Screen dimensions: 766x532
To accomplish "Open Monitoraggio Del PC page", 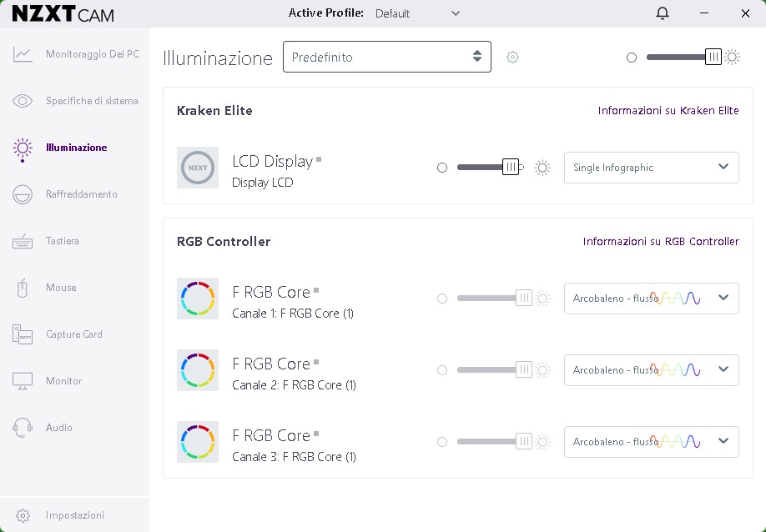I will click(x=92, y=54).
